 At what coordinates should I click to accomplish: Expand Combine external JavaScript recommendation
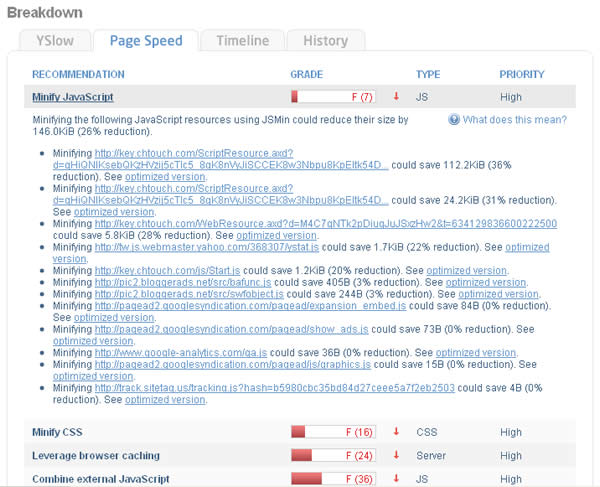click(101, 479)
